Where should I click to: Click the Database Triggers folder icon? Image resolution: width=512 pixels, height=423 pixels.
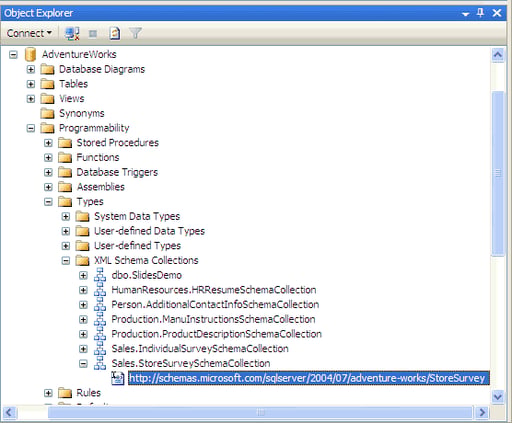click(x=65, y=172)
